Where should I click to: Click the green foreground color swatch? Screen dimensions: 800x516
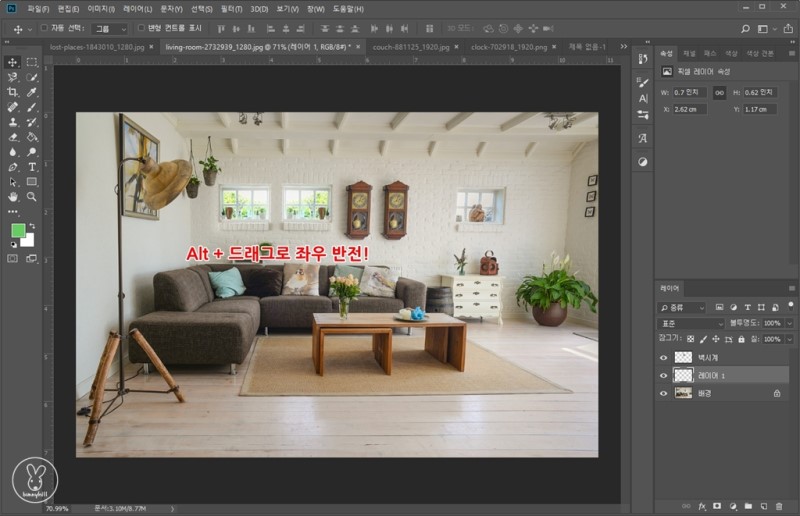pyautogui.click(x=18, y=230)
